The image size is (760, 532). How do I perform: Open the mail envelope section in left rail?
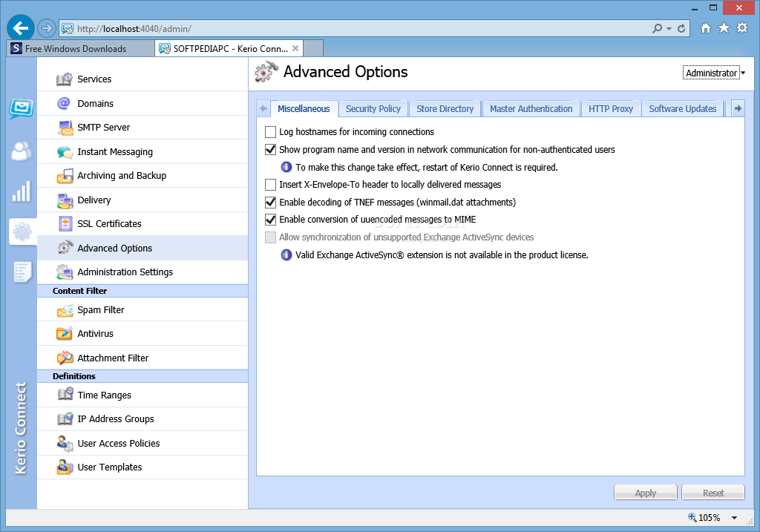coord(22,108)
